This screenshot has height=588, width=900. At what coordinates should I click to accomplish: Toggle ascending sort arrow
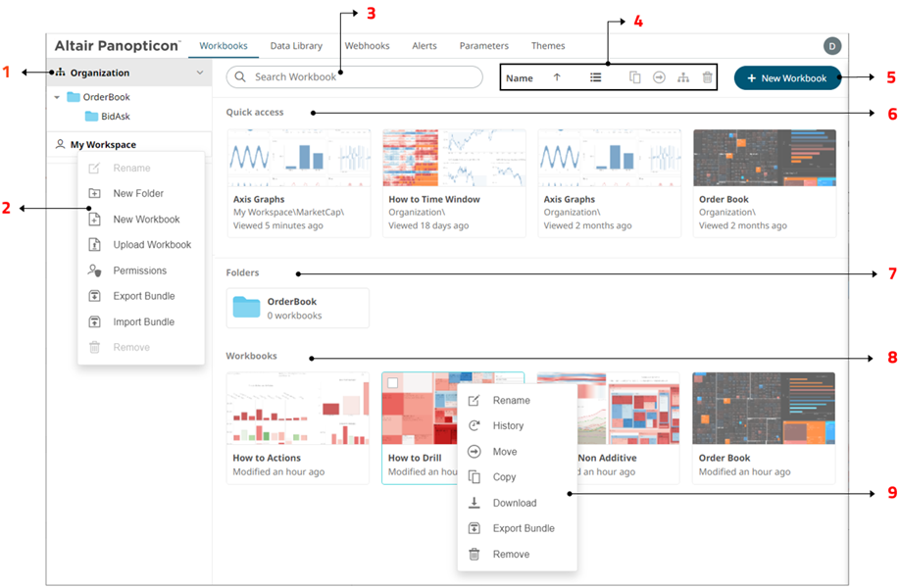click(x=557, y=76)
